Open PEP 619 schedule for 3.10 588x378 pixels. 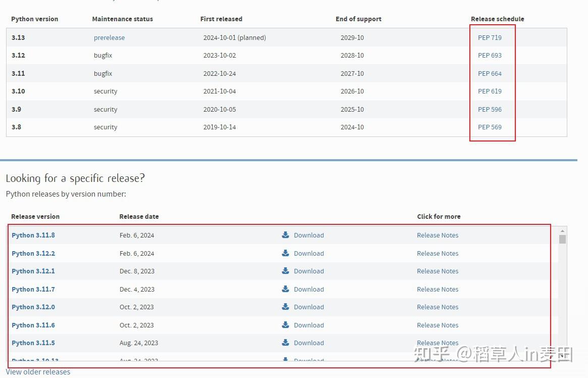click(490, 91)
